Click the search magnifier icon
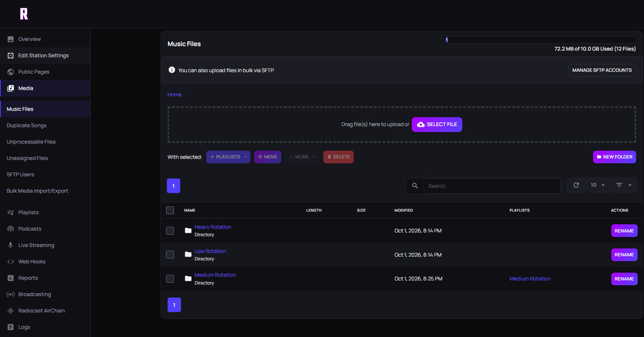The height and width of the screenshot is (337, 644). 415,186
